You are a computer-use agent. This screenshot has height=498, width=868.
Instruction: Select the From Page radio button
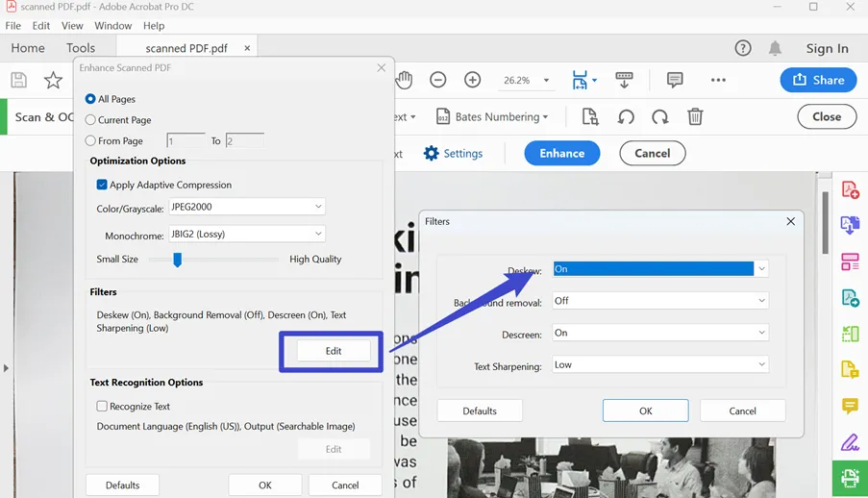90,140
